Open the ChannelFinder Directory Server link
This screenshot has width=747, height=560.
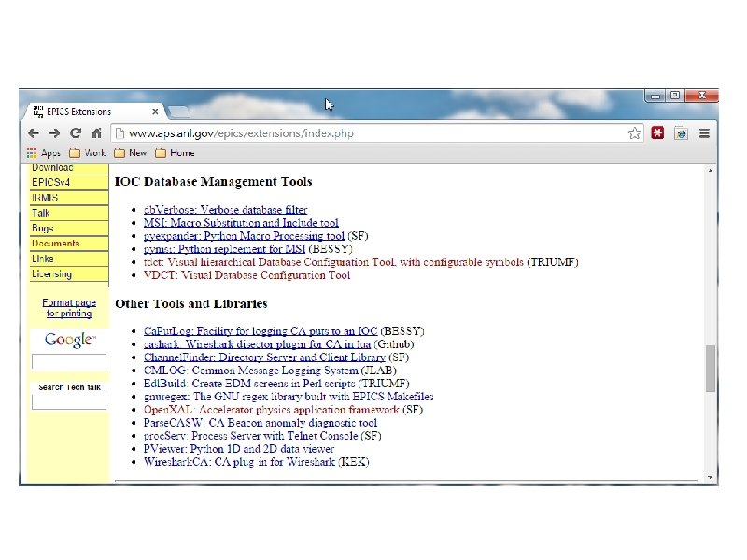click(264, 357)
